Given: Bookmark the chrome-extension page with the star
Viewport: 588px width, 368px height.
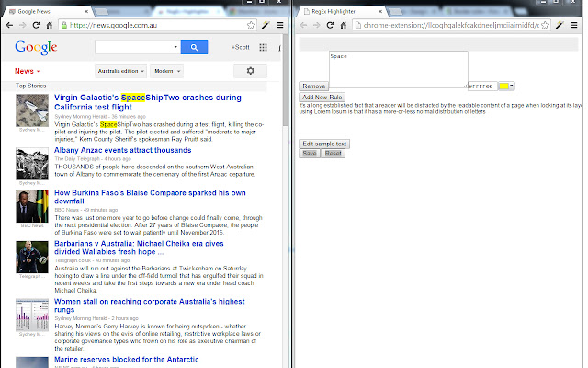Looking at the screenshot, I should (545, 25).
